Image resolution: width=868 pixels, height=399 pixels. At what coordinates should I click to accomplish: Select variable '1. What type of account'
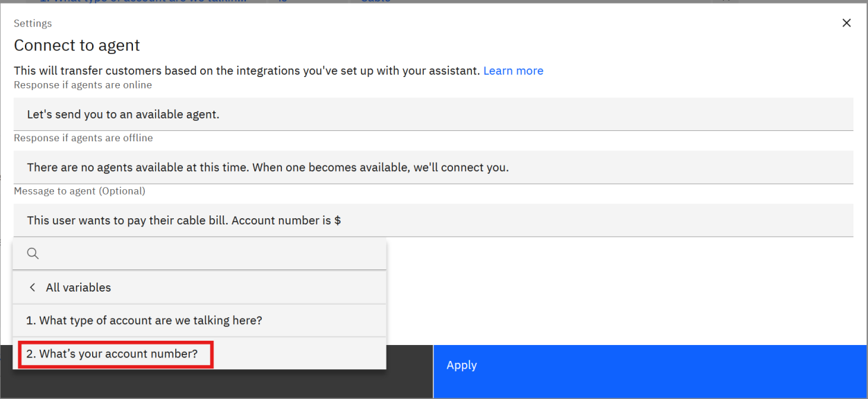coord(144,321)
